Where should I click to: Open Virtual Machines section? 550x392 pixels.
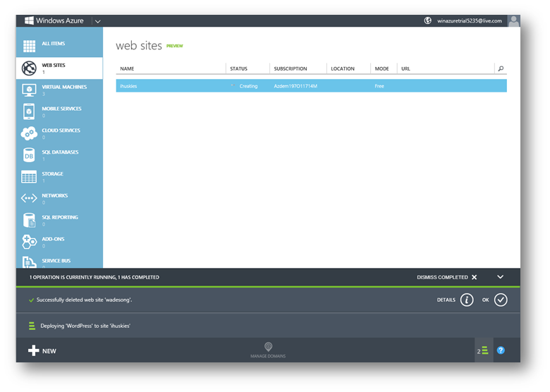click(x=59, y=90)
